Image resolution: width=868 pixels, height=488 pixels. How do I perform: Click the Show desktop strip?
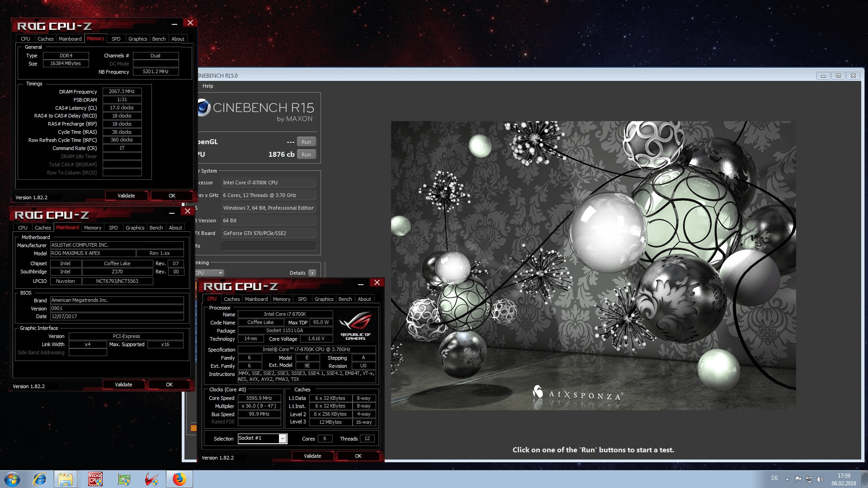[864, 479]
